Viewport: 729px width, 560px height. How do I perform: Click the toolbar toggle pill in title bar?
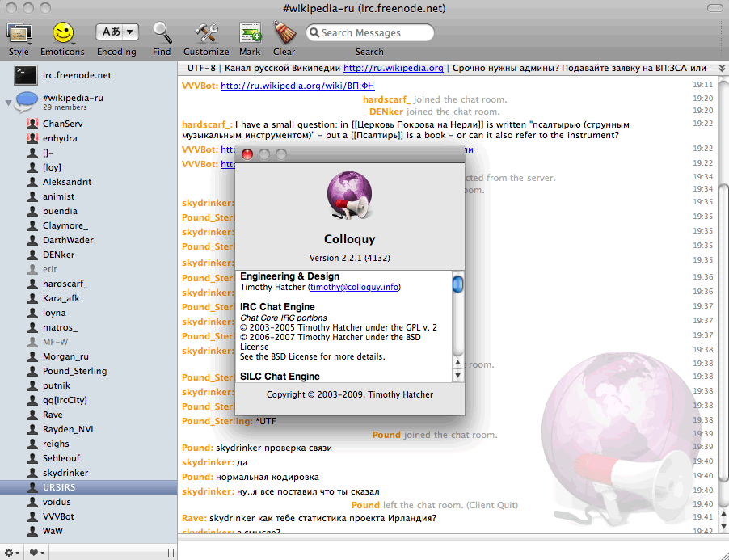pos(714,8)
